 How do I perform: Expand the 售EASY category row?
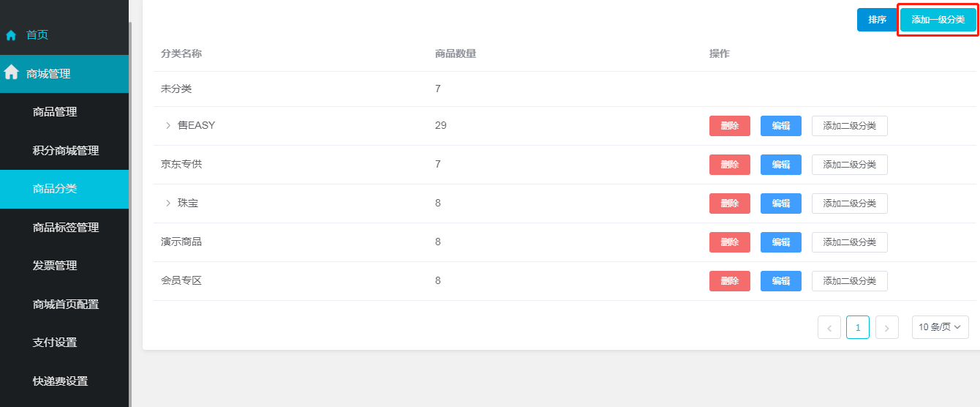(x=168, y=126)
